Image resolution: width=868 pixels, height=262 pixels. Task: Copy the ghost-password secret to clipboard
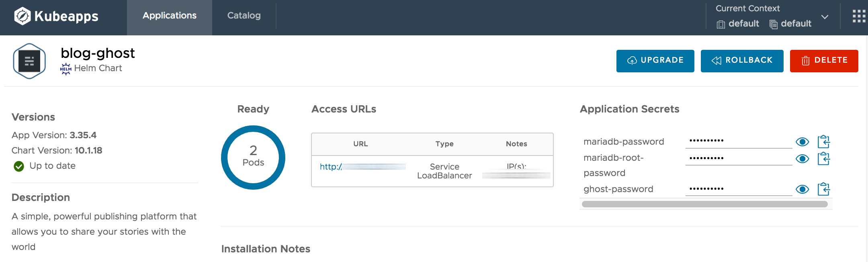[x=823, y=189]
